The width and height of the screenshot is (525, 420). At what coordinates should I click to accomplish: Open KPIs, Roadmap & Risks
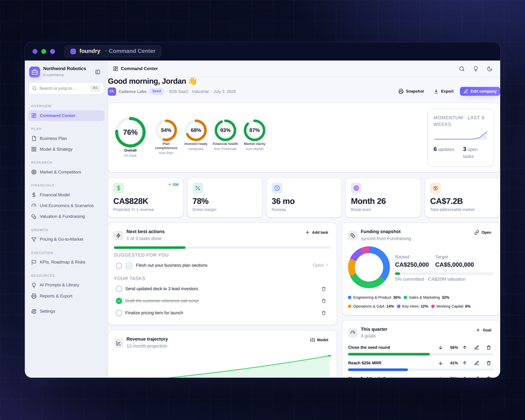[x=66, y=262]
